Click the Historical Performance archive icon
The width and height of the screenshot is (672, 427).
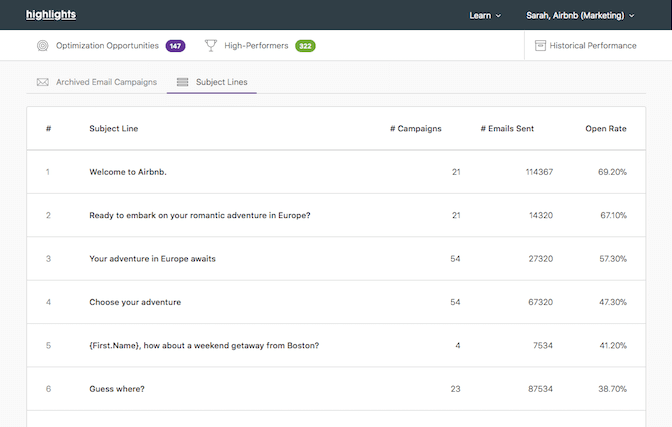tap(540, 46)
